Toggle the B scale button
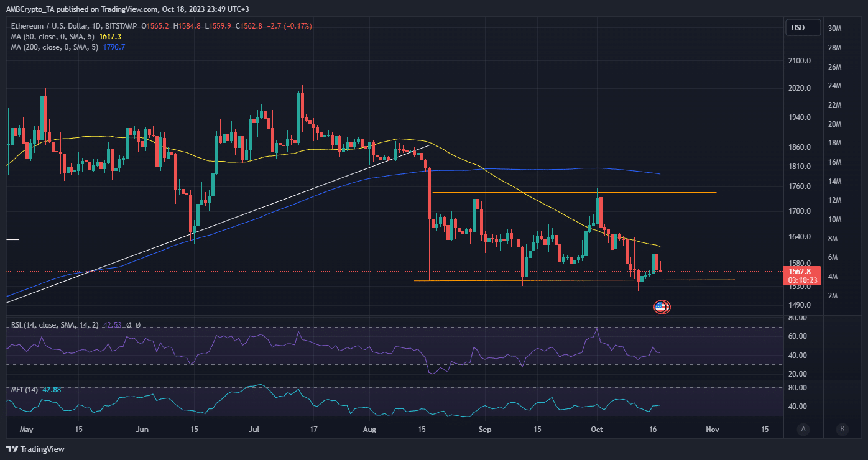 pyautogui.click(x=842, y=429)
